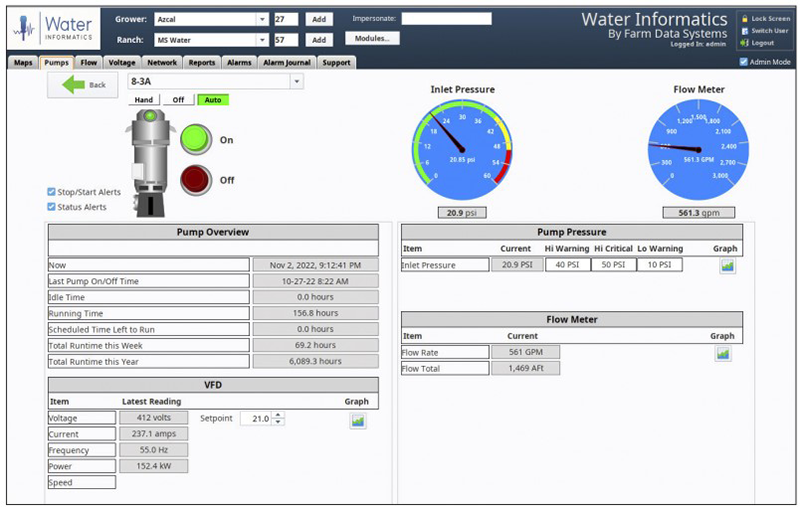800x507 pixels.
Task: Click the Impersonate input field
Action: pos(446,19)
